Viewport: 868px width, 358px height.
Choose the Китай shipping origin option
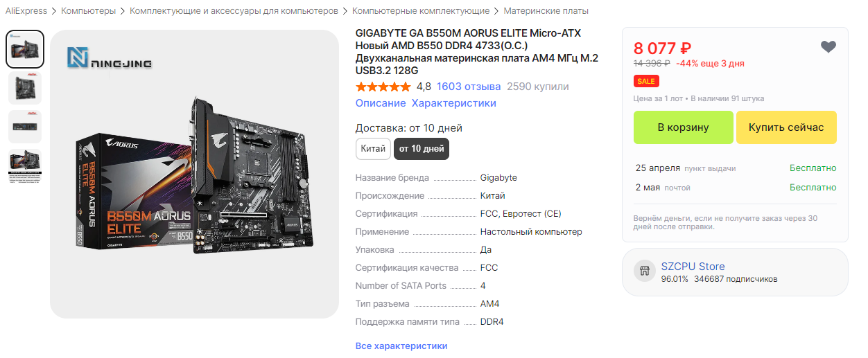click(x=373, y=149)
